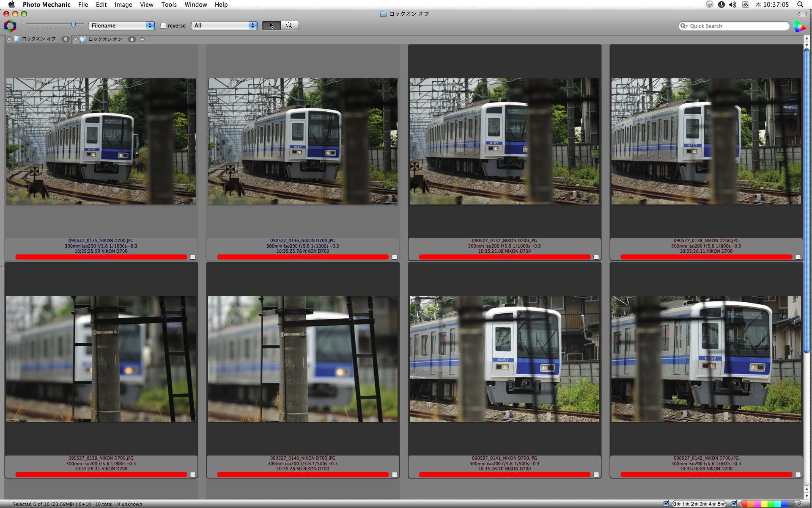Close the ロックオン オン tab
Screen dimensions: 812x508
click(x=76, y=39)
